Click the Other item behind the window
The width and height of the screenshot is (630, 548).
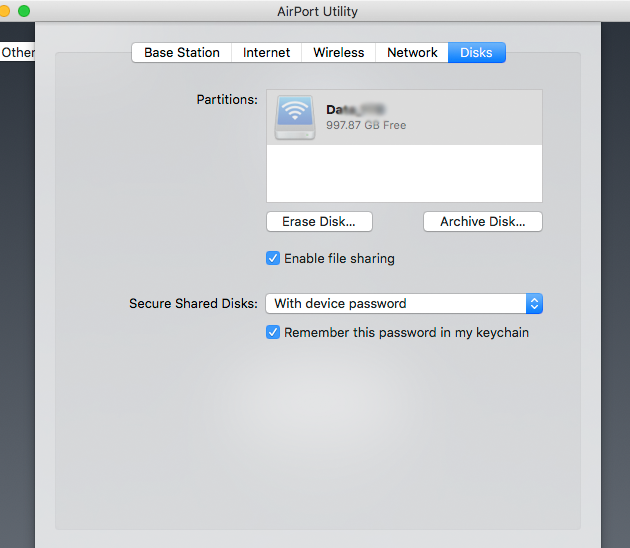(17, 52)
